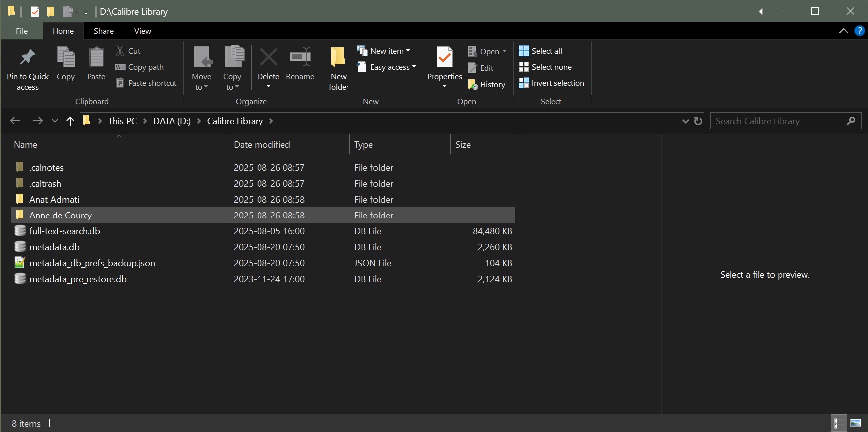Switch to the View ribbon tab
The width and height of the screenshot is (868, 432).
click(x=142, y=31)
